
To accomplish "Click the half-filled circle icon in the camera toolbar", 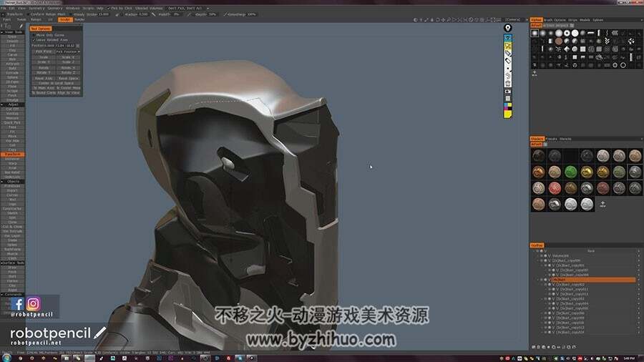I will tap(416, 20).
